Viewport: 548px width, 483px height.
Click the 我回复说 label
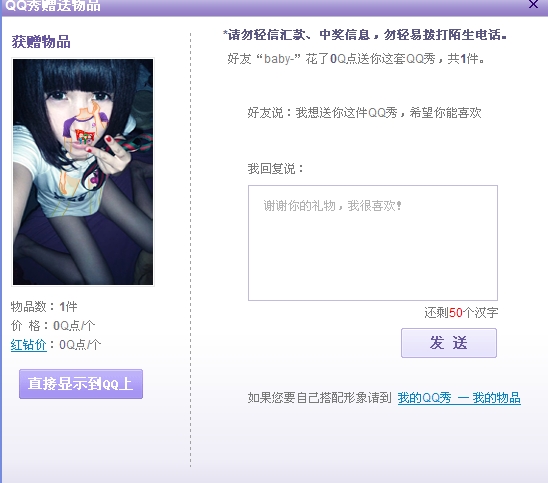coord(275,168)
